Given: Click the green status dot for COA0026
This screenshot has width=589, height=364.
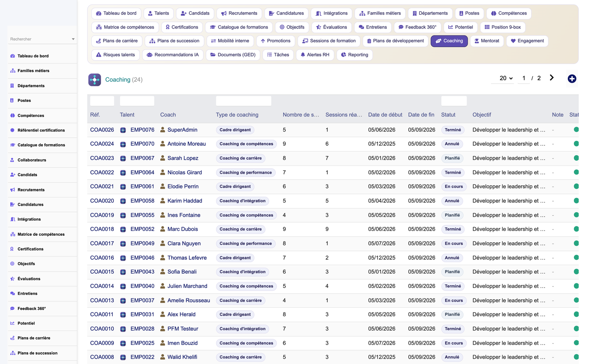Looking at the screenshot, I should point(576,129).
